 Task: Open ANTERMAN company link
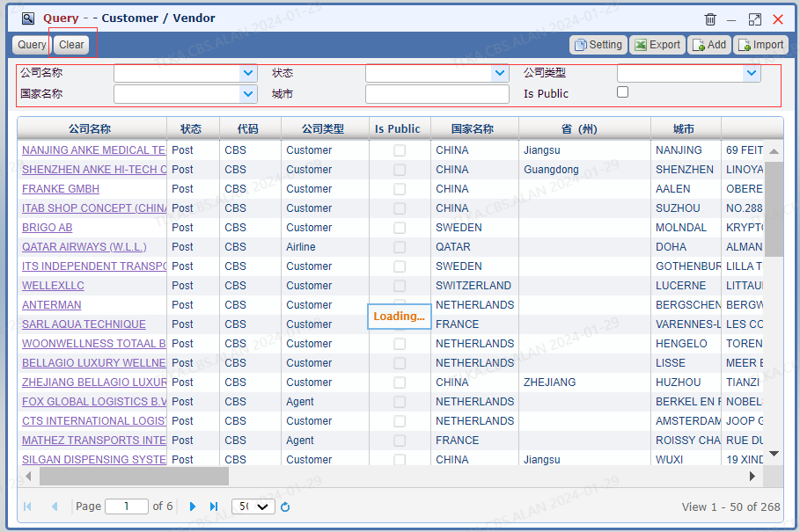click(x=52, y=305)
